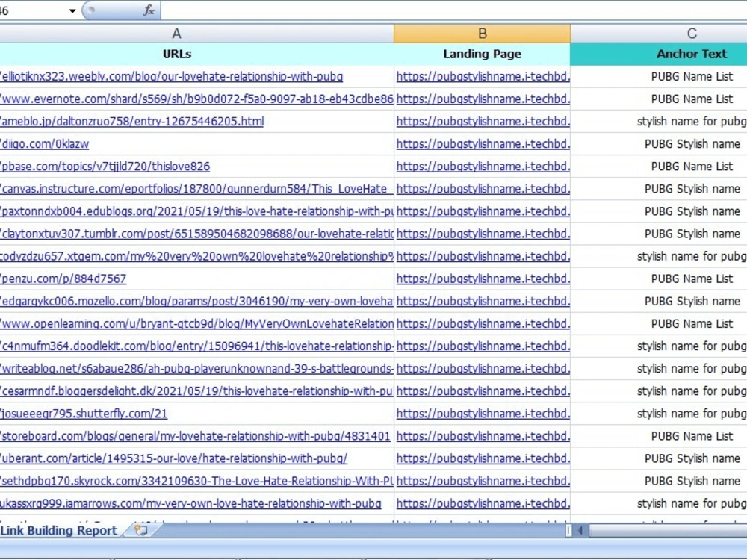This screenshot has height=560, width=747.
Task: Select PUBG Stylish name in edublogs row
Action: pos(692,211)
